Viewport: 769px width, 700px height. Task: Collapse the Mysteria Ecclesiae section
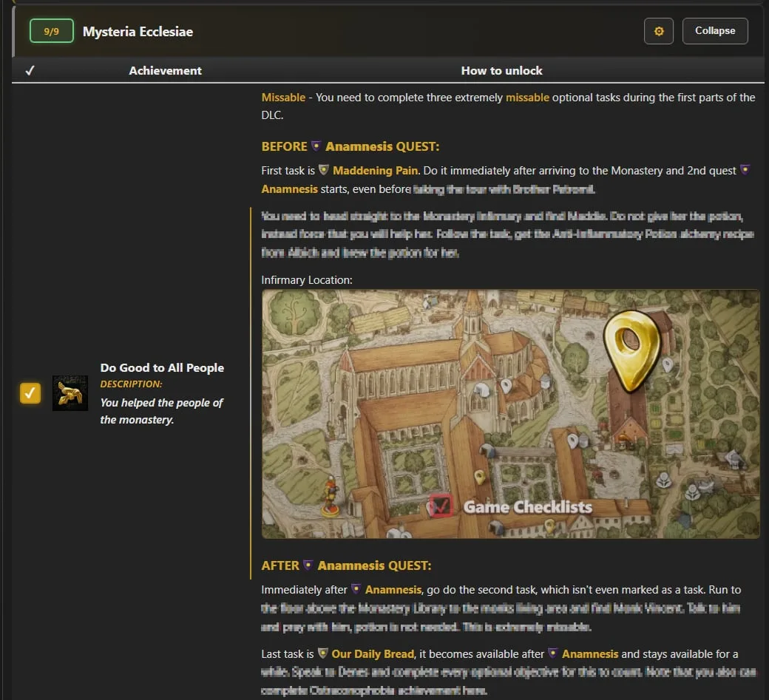click(714, 31)
